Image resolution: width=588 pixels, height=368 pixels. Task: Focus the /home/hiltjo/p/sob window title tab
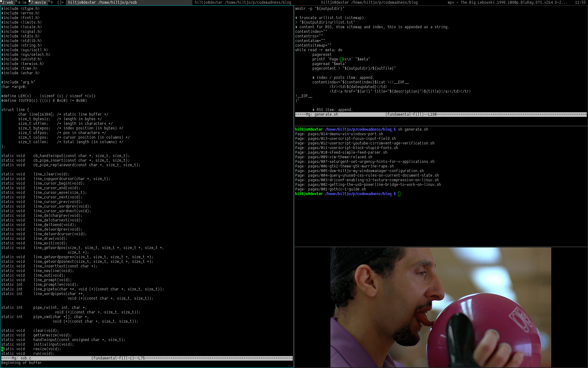pos(102,2)
